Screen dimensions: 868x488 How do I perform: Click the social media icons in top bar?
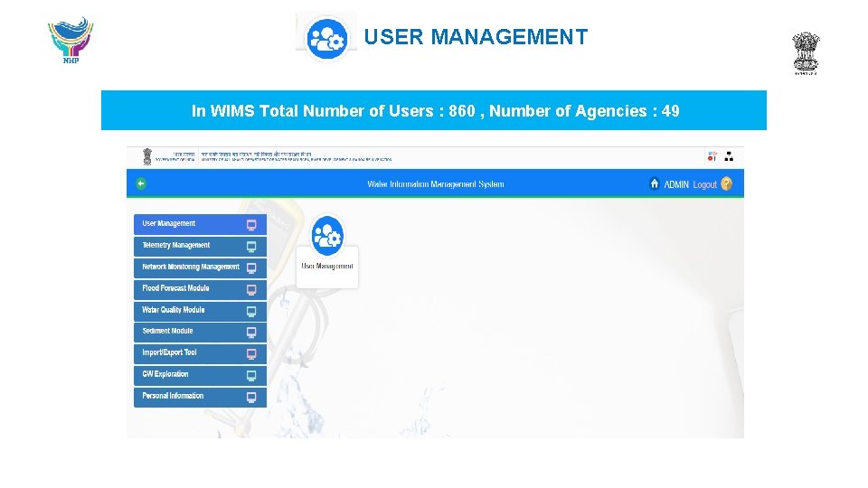[712, 156]
